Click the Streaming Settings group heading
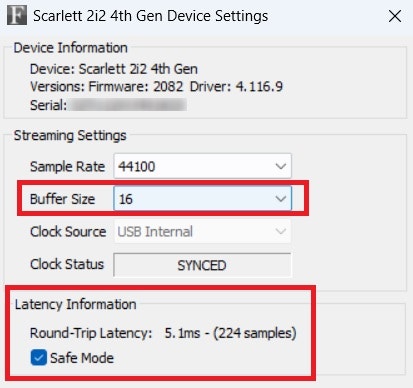Image resolution: width=413 pixels, height=388 pixels. (70, 136)
